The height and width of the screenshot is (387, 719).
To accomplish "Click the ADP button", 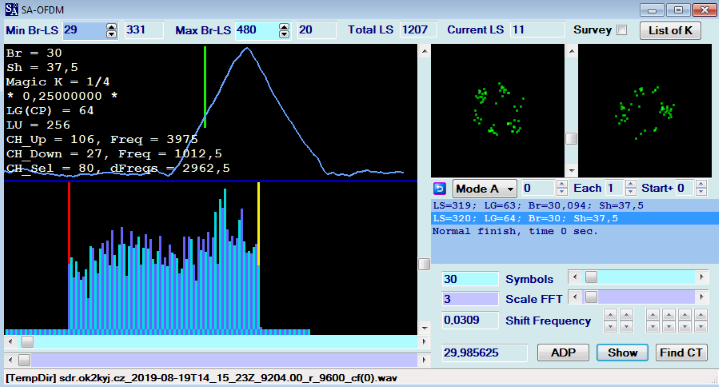I will coord(563,353).
